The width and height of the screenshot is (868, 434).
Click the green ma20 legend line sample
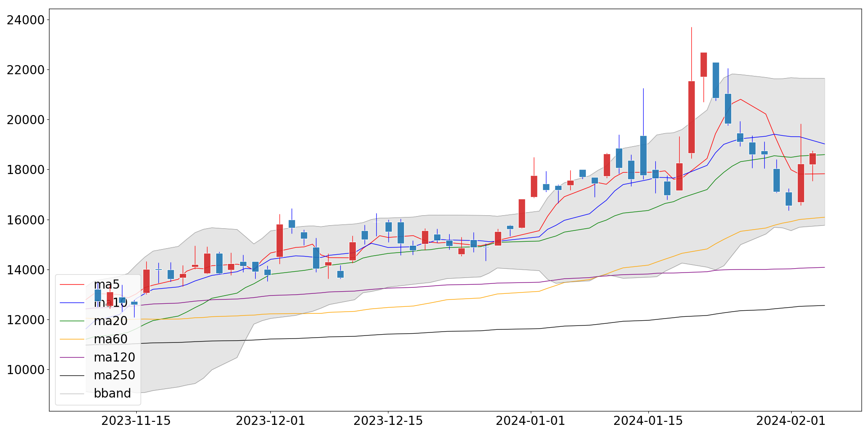72,321
